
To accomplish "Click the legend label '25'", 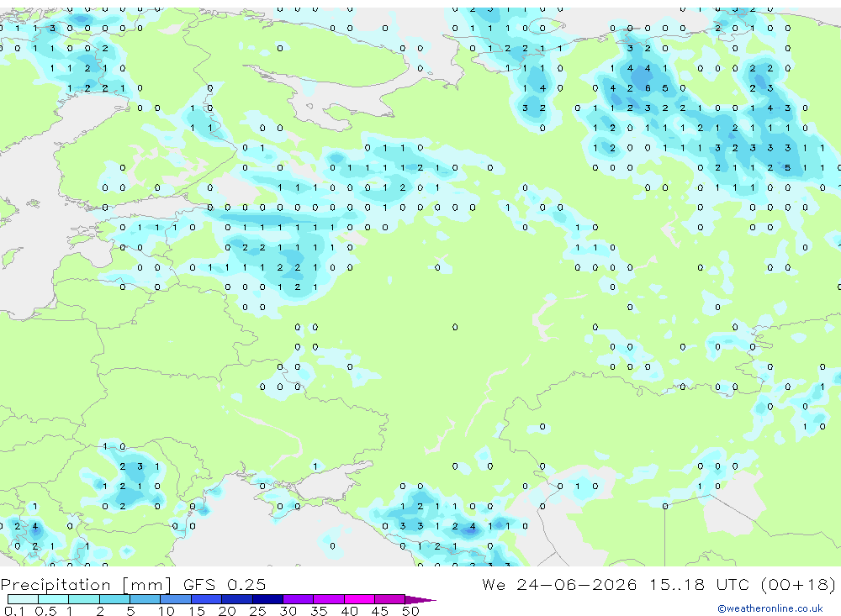I will 257,611.
